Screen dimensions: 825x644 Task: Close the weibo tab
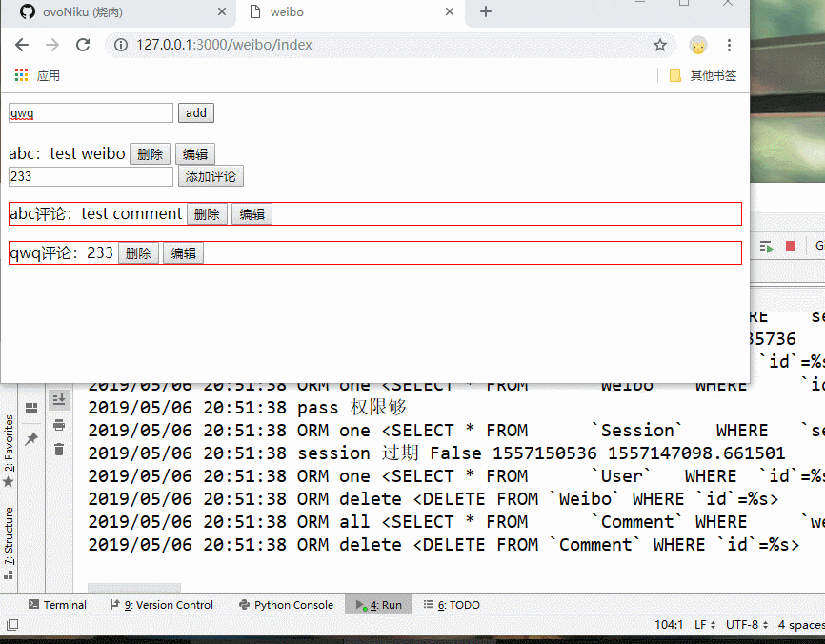click(450, 11)
